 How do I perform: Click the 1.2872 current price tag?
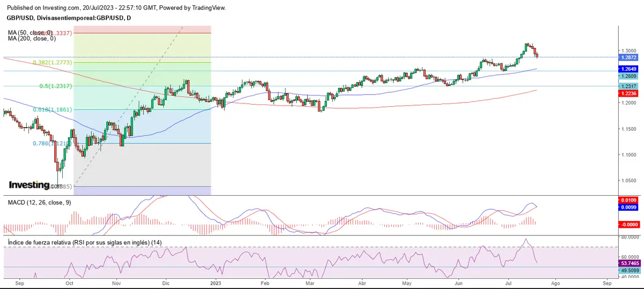tap(628, 57)
